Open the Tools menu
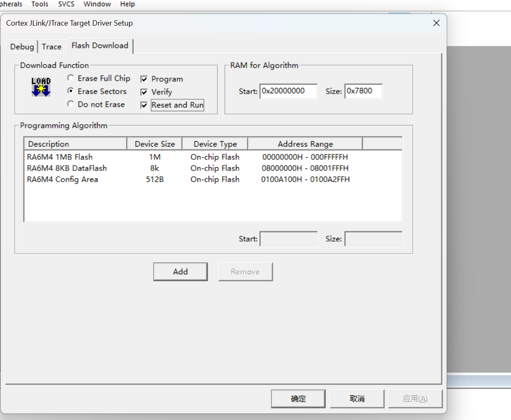Screen dimensions: 511x420 [x=40, y=4]
